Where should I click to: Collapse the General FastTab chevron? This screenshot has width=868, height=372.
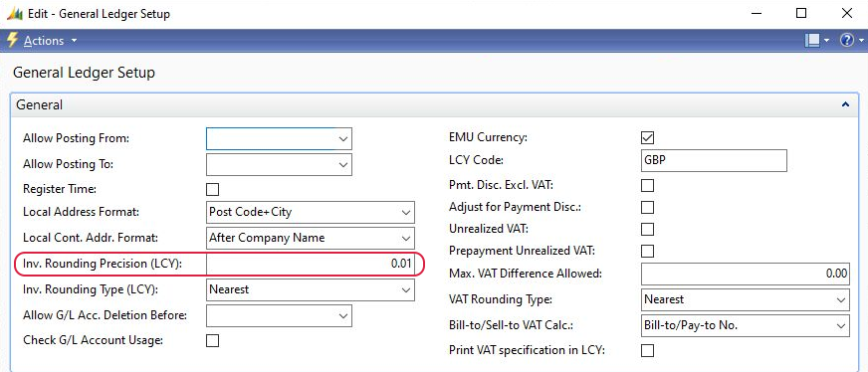pyautogui.click(x=845, y=103)
